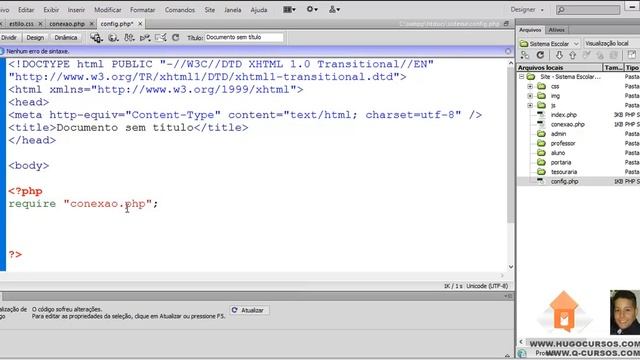Image resolution: width=640 pixels, height=360 pixels.
Task: Click the Check out files icon
Action: click(587, 55)
